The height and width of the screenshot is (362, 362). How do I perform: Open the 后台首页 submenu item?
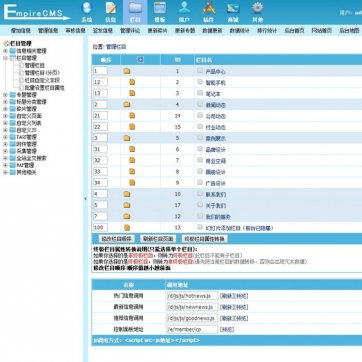click(x=294, y=30)
